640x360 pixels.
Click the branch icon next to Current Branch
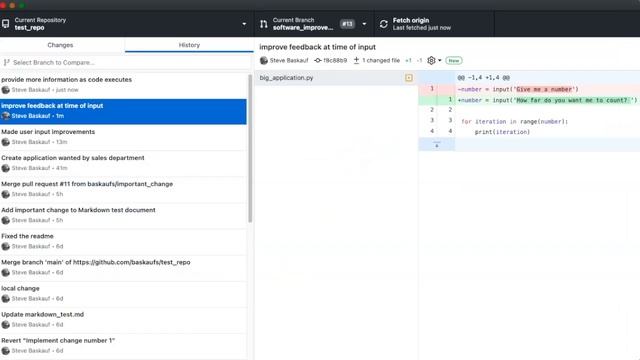pyautogui.click(x=264, y=24)
